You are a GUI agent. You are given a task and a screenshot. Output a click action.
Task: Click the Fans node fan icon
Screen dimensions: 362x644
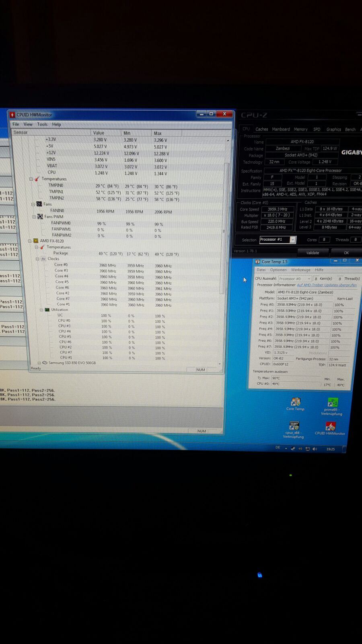(x=39, y=204)
